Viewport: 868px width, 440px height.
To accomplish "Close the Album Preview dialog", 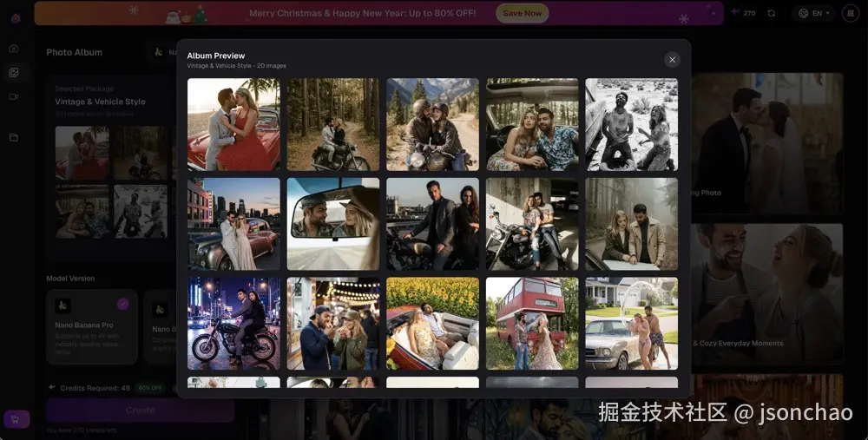I will (672, 60).
